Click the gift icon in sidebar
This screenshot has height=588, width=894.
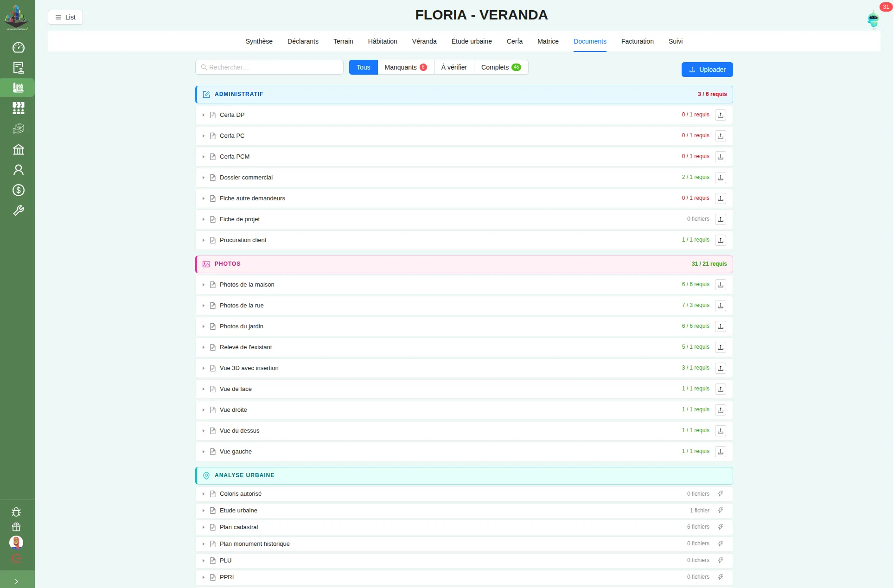click(16, 527)
